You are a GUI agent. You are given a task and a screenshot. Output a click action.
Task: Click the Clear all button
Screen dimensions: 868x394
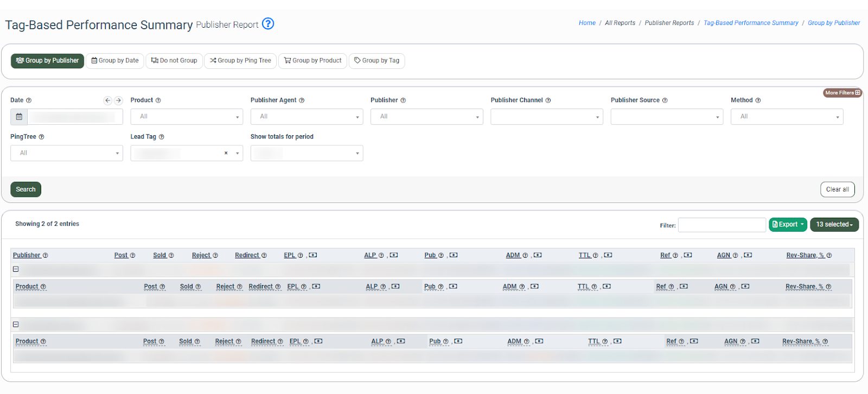pos(837,189)
